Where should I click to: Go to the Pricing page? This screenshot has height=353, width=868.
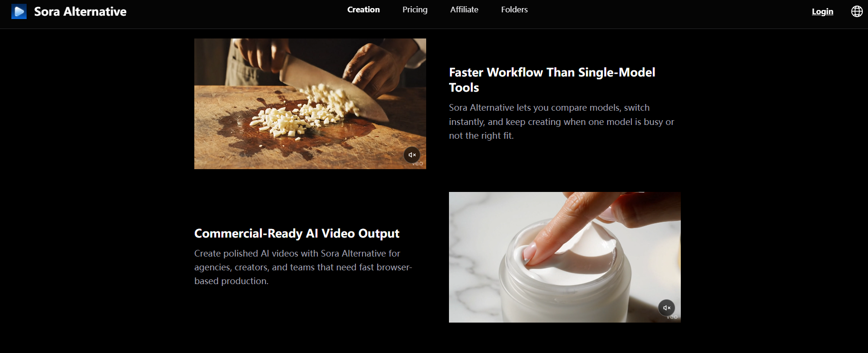point(415,10)
